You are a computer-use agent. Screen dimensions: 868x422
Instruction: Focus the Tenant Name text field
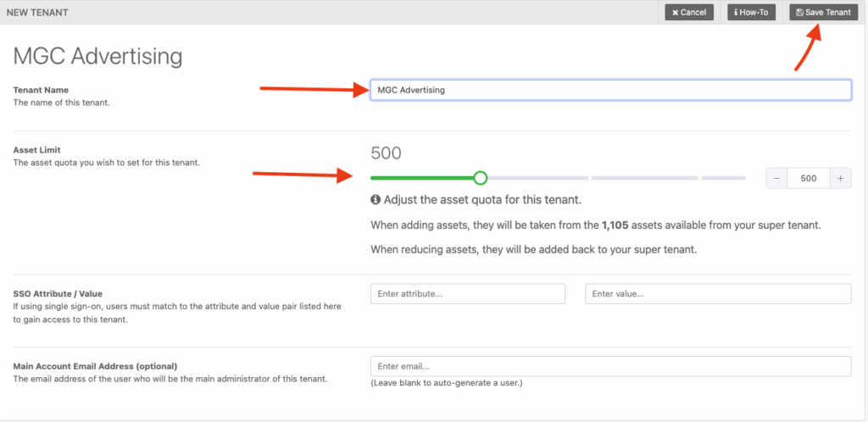(610, 90)
